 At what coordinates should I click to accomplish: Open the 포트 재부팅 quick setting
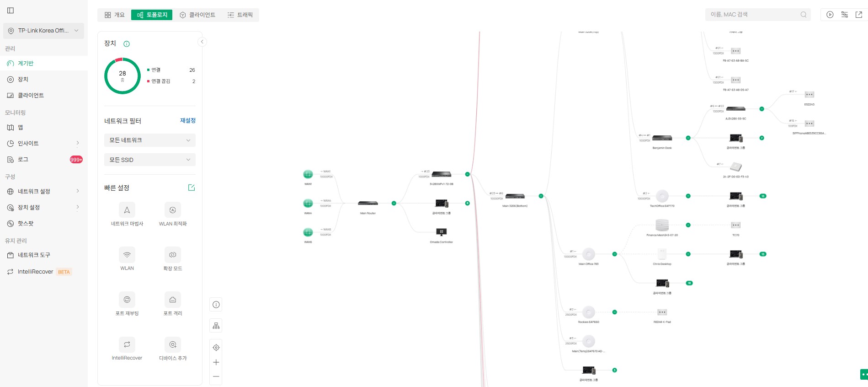click(x=127, y=300)
